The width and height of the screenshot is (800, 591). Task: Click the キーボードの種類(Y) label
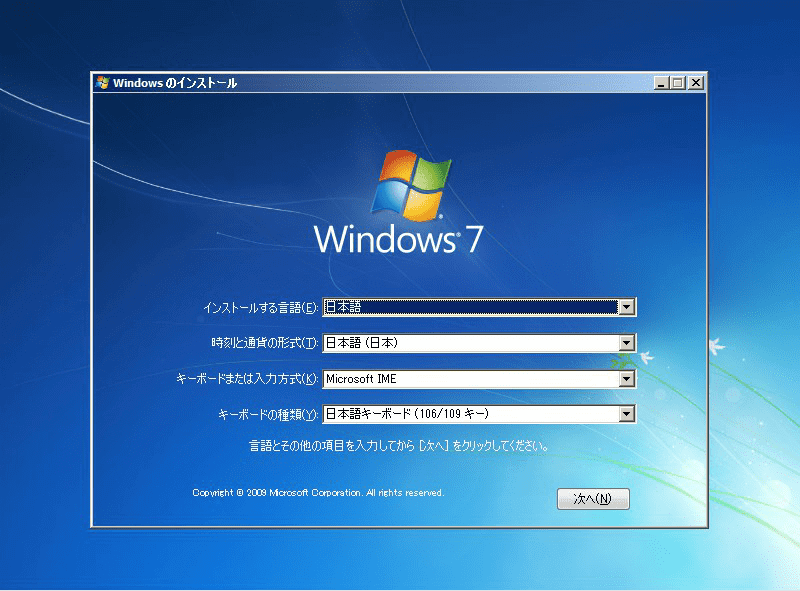point(268,414)
